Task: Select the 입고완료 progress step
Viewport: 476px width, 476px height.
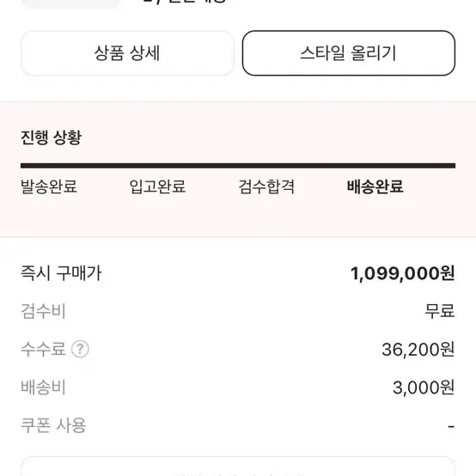Action: click(x=157, y=186)
